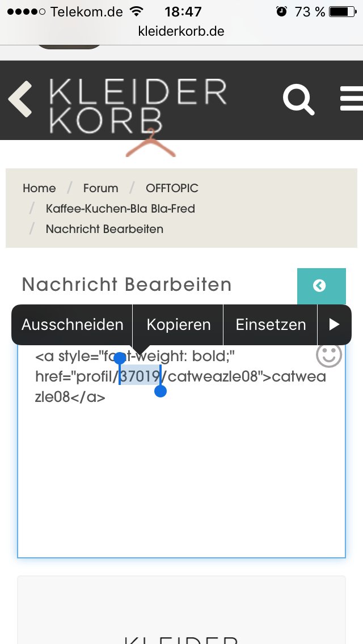Click the empty area of the message editor
Viewport: 363px width, 644px height.
[x=181, y=482]
